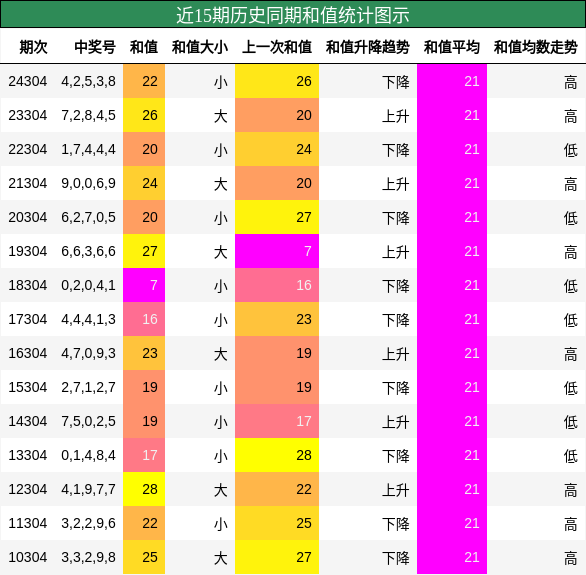Click the 中奖号 column header
586x575 pixels.
[x=95, y=47]
